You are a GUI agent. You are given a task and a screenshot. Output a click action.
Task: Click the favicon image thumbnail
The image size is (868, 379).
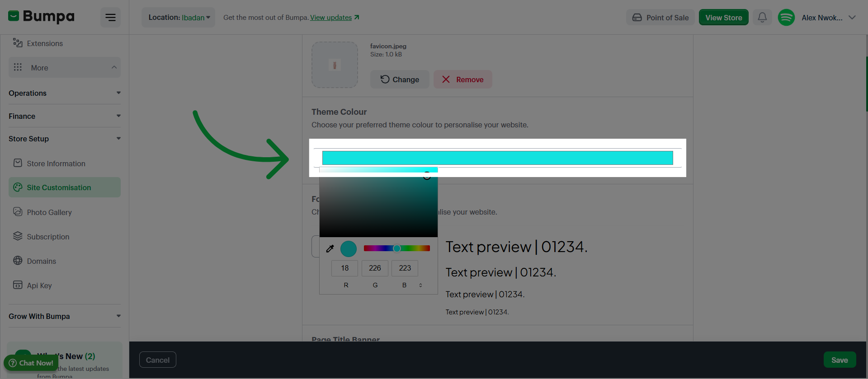coord(335,65)
